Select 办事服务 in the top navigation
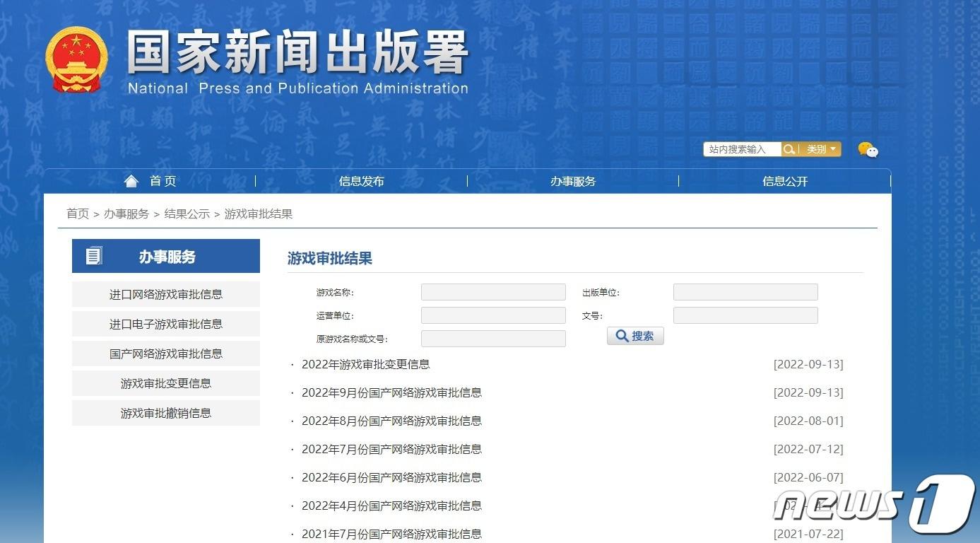The width and height of the screenshot is (980, 543). coord(573,182)
